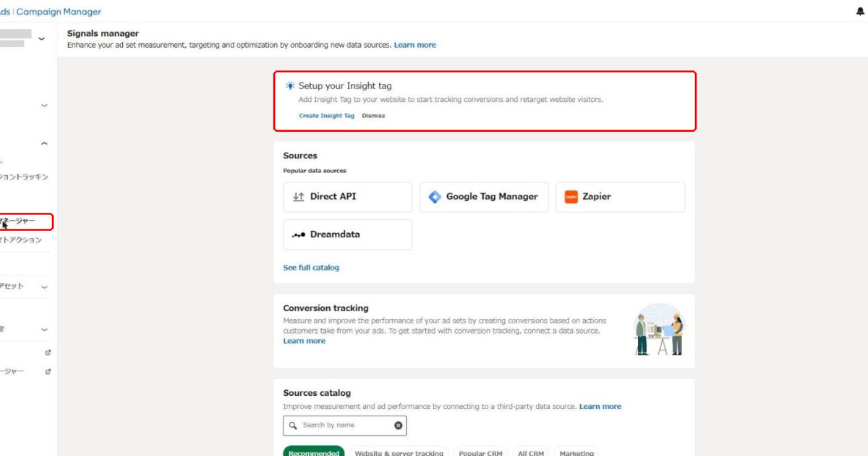Screen dimensions: 868x456
Task: Click the lightbulb icon beside Setup your Insight tag
Action: (x=290, y=85)
